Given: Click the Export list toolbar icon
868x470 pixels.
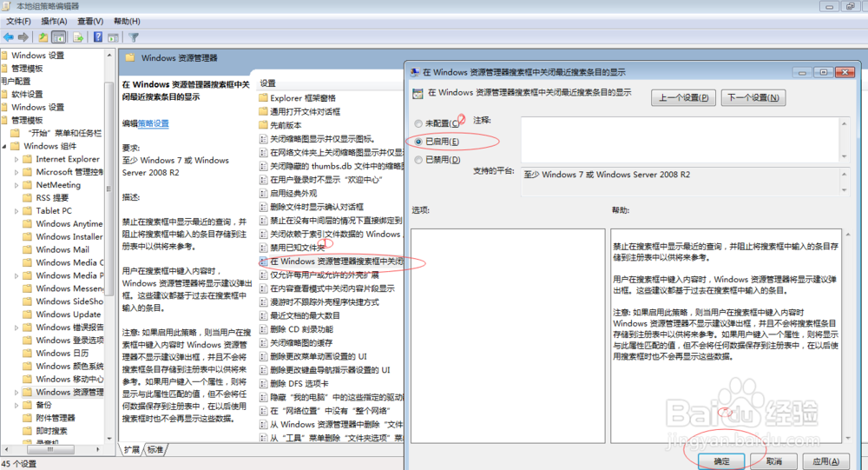Looking at the screenshot, I should pyautogui.click(x=78, y=37).
